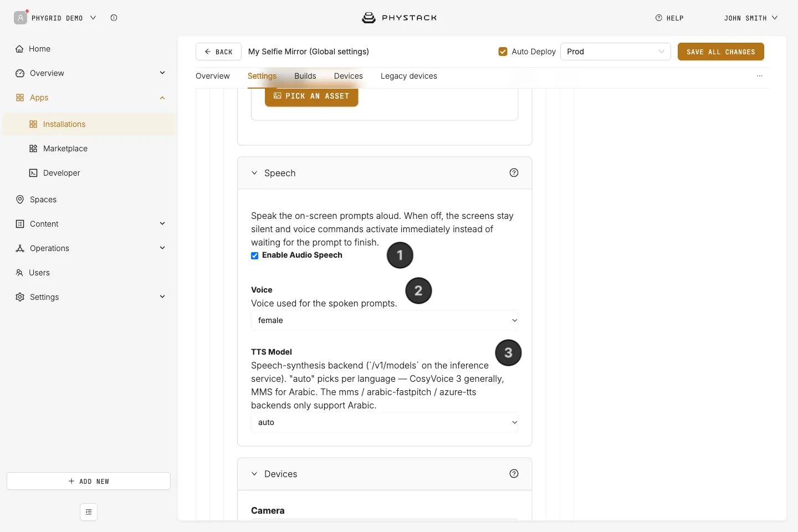Screen dimensions: 798x532
Task: Expand the Content menu in sidebar
Action: tap(162, 223)
